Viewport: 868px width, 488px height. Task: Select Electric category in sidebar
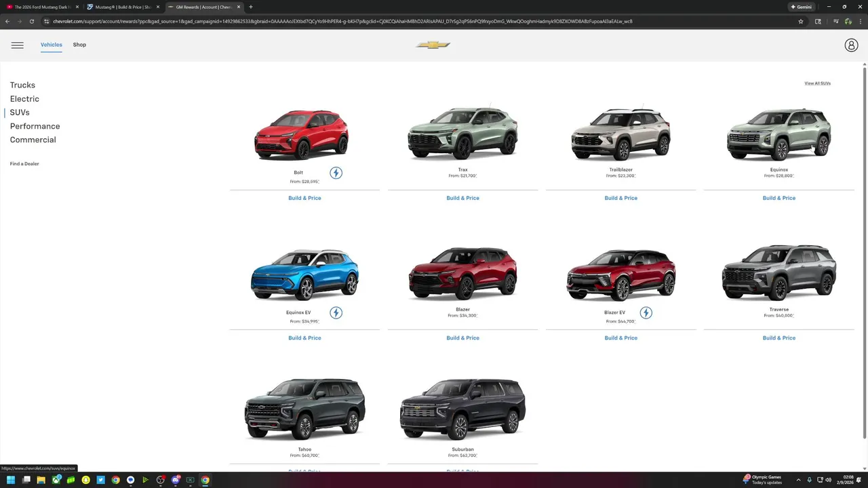pos(24,99)
